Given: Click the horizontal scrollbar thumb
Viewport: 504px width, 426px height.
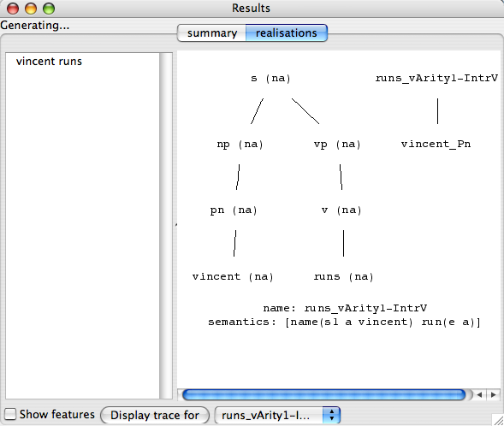Looking at the screenshot, I should 323,394.
